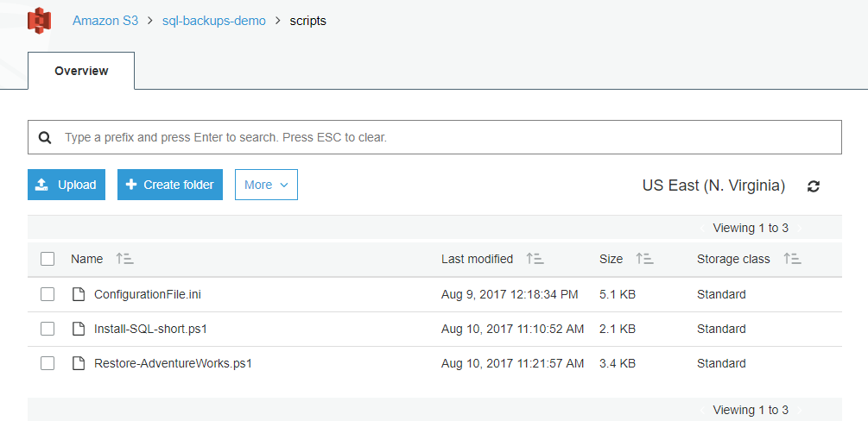The image size is (868, 421).
Task: Click the Amazon S3 red logo icon
Action: point(40,21)
